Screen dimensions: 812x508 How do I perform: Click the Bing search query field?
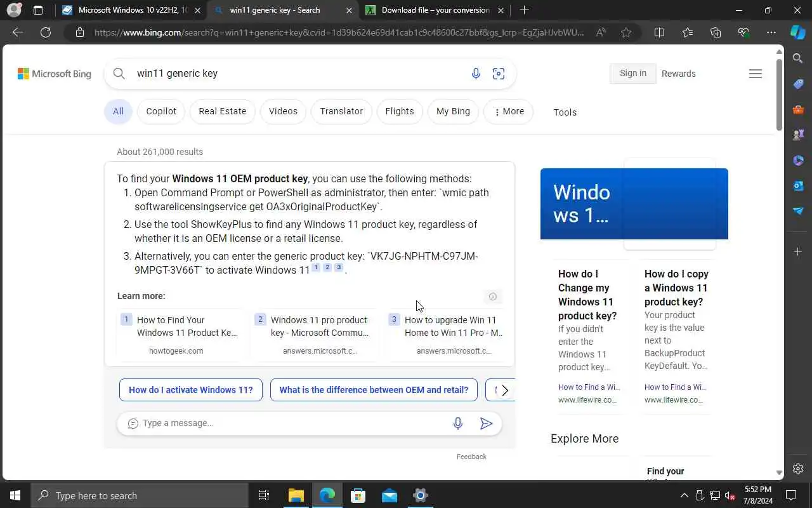tap(298, 74)
